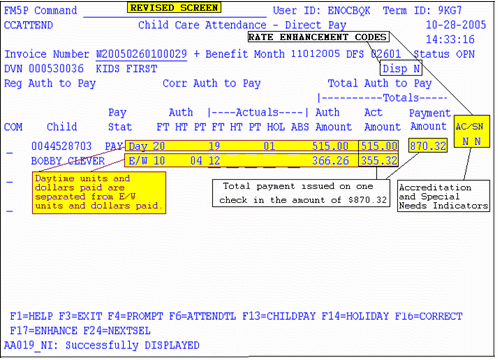Viewport: 498px width, 360px height.
Task: Click the payment amount 870.32
Action: [x=428, y=146]
